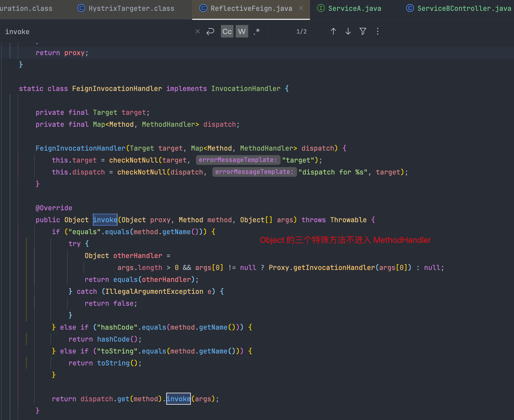Click the 1/2 match counter text
Image resolution: width=514 pixels, height=420 pixels.
click(x=302, y=32)
